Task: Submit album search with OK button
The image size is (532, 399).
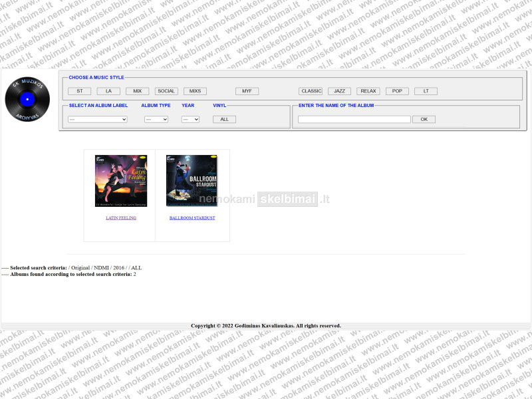Action: 424,120
